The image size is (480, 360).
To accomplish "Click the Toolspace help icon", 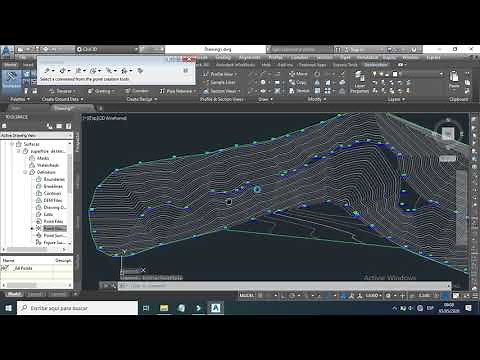I will (x=68, y=126).
